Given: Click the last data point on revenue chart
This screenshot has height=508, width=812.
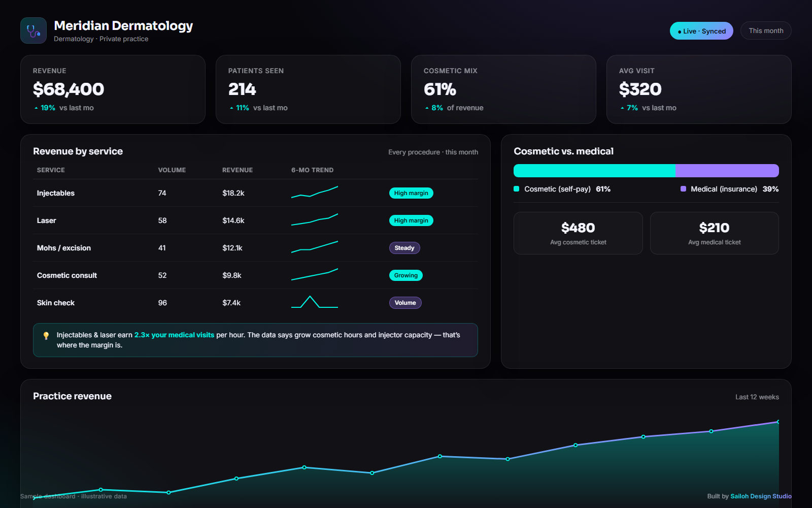Looking at the screenshot, I should click(x=778, y=422).
